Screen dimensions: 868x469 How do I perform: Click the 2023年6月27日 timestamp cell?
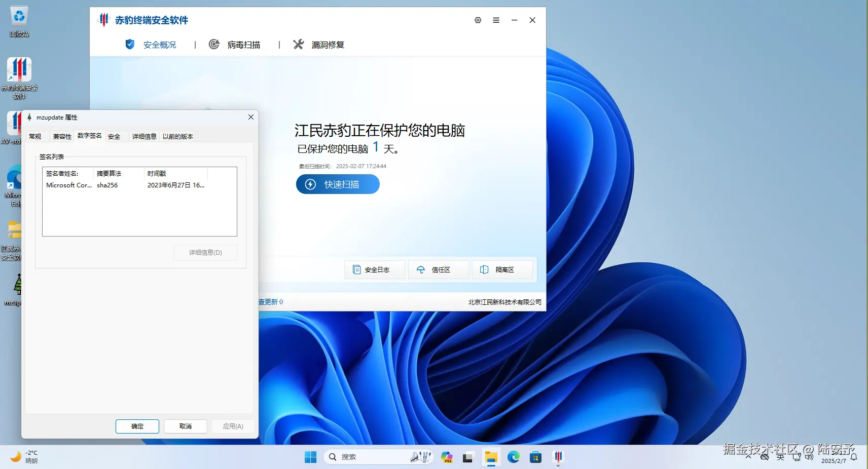pos(176,185)
